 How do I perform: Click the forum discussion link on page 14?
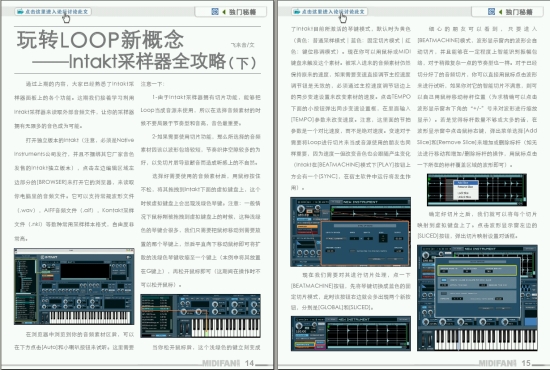click(x=53, y=12)
